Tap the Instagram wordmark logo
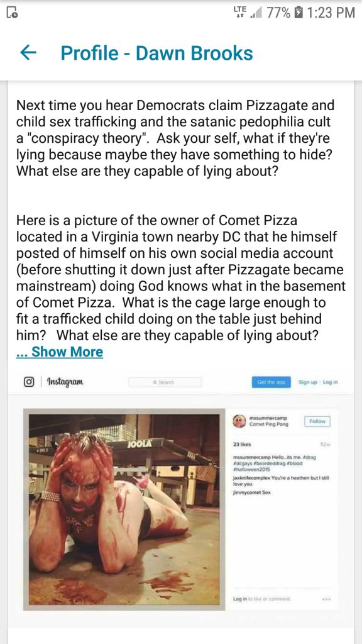Viewport: 362px width, 644px height. tap(65, 382)
